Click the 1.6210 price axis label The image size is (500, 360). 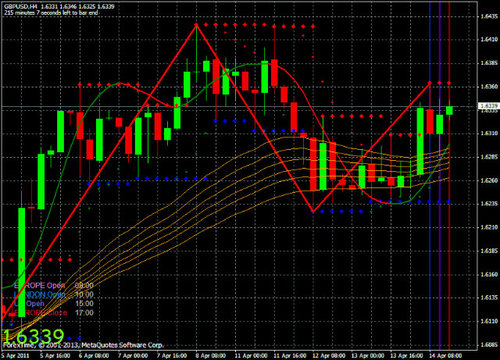489,227
